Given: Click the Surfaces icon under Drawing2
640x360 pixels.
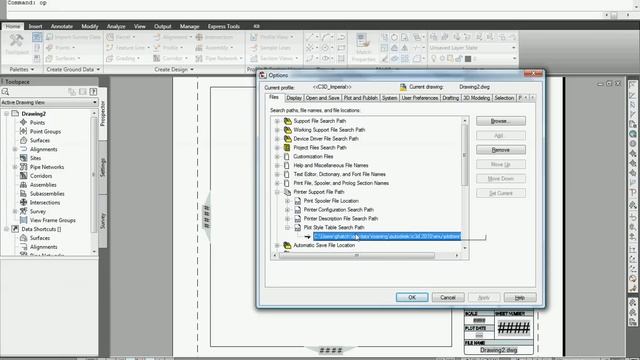Looking at the screenshot, I should click(24, 140).
